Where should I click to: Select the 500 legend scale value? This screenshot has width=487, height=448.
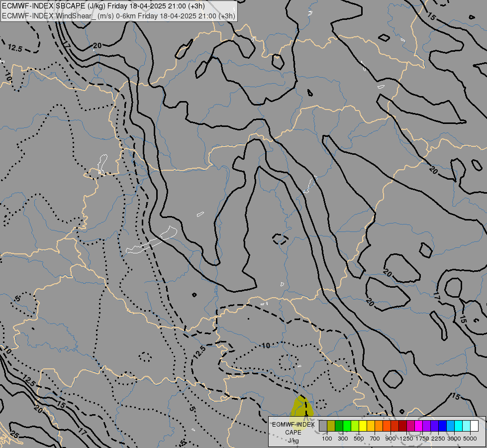click(x=359, y=439)
